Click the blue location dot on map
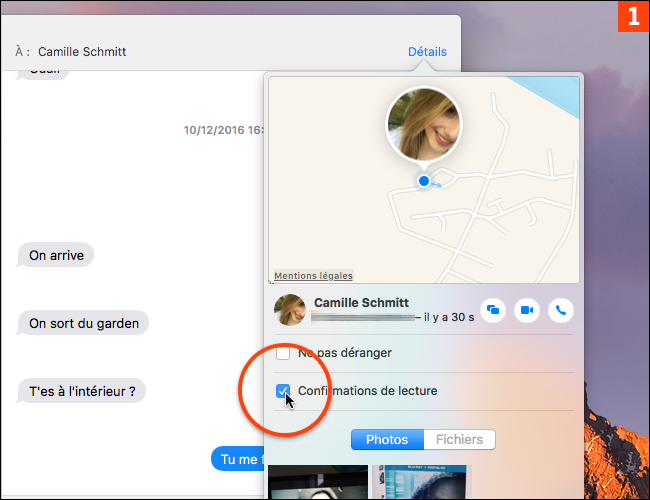This screenshot has height=500, width=650. pos(424,181)
